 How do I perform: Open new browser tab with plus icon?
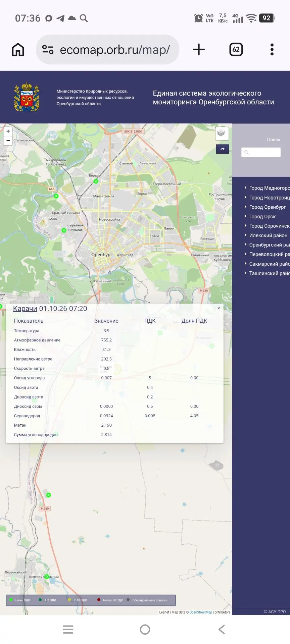[199, 50]
